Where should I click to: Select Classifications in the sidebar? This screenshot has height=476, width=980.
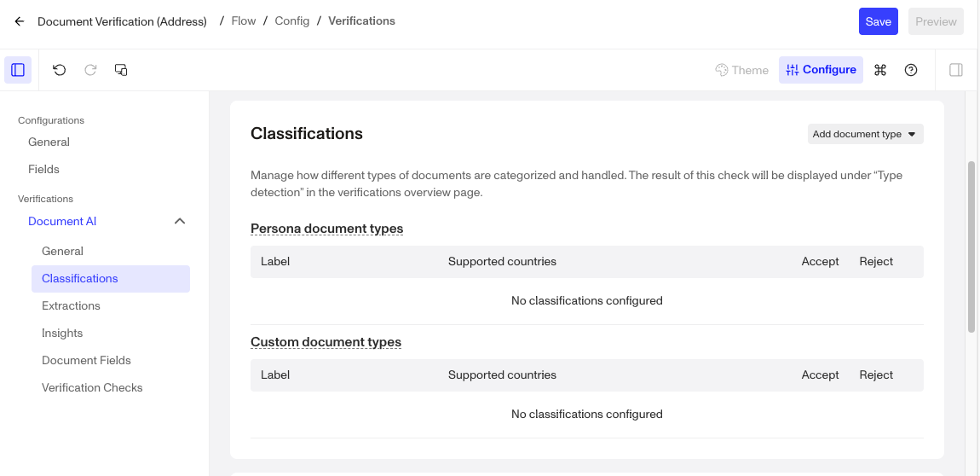tap(111, 279)
